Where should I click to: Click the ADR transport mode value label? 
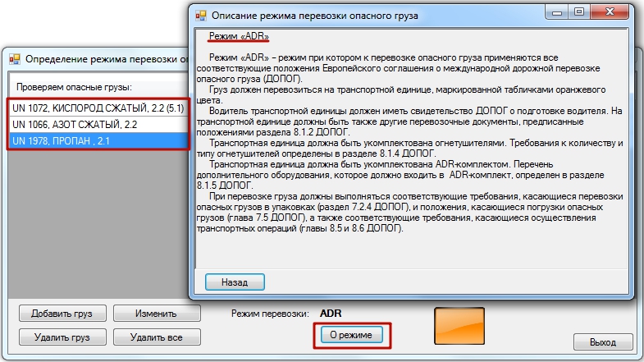[331, 313]
